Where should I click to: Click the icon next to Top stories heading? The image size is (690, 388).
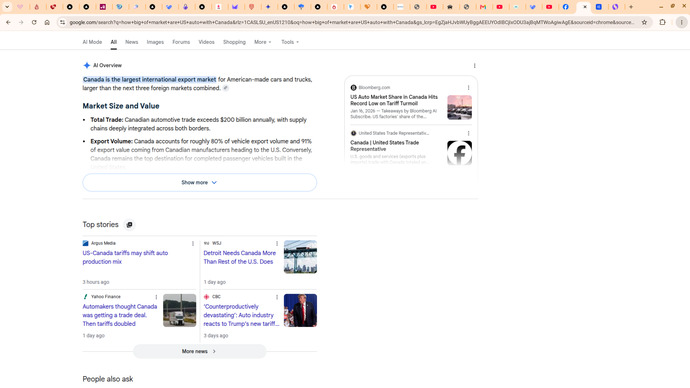[x=129, y=225]
